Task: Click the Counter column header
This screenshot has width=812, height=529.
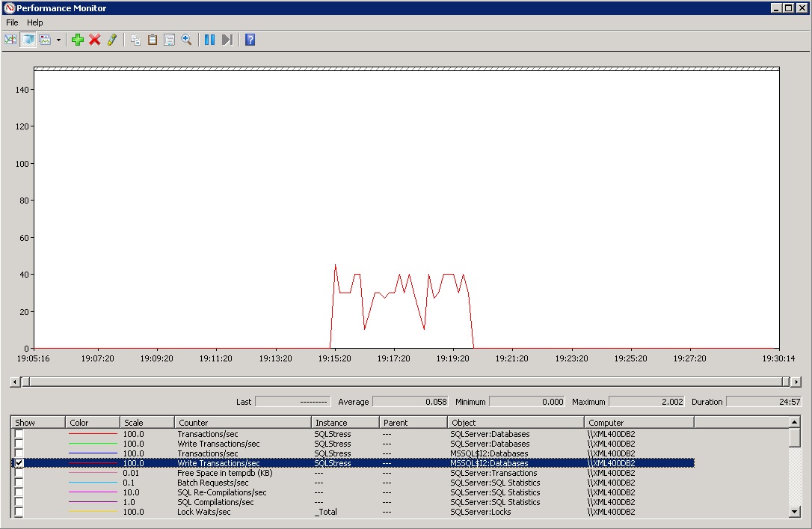Action: pos(242,423)
